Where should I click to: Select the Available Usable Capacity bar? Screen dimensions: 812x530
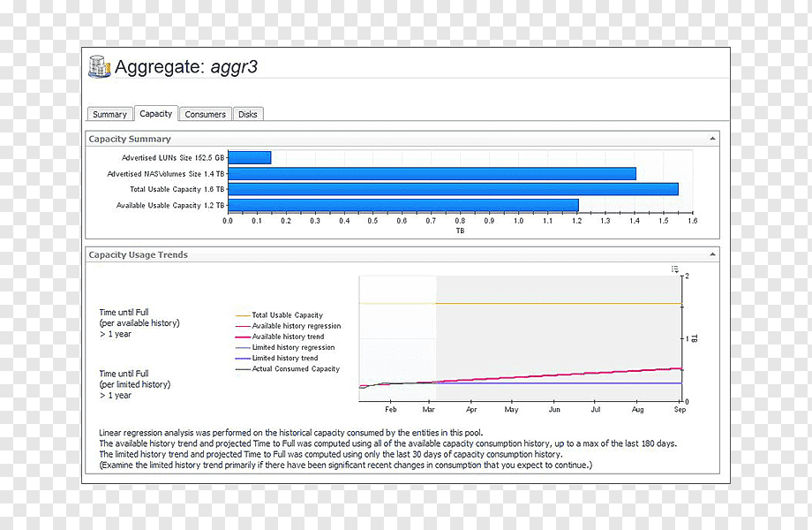403,205
